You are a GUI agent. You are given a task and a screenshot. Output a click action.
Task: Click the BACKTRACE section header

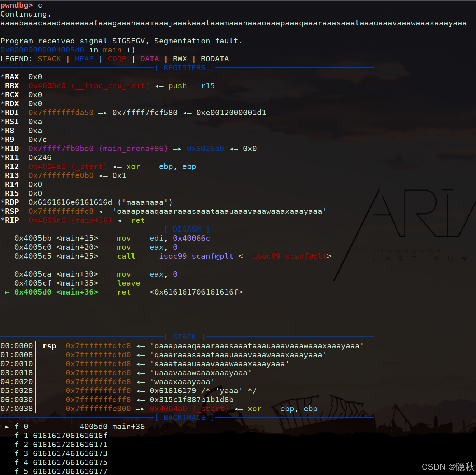185,418
